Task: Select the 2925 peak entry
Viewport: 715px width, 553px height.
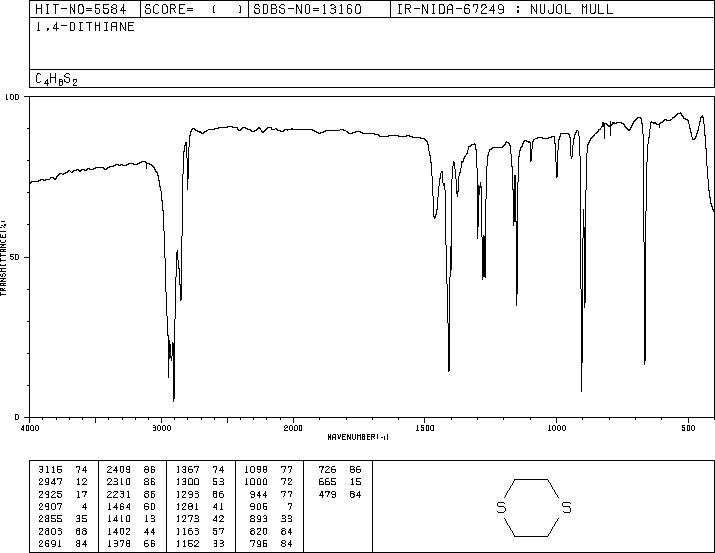Action: tap(62, 494)
